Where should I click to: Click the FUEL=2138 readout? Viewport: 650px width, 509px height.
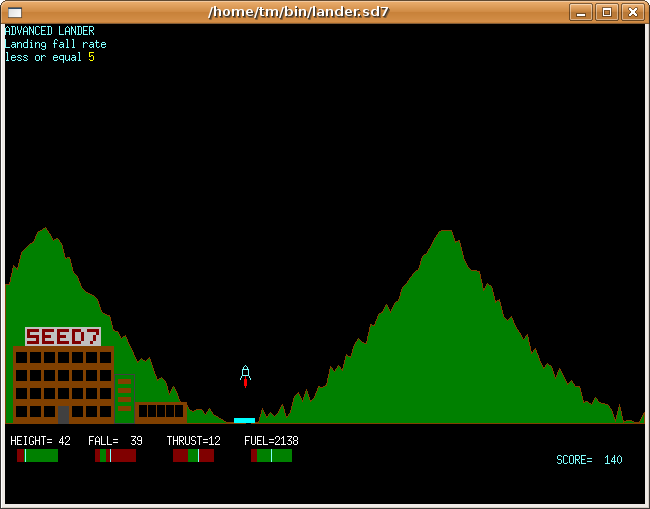coord(272,441)
